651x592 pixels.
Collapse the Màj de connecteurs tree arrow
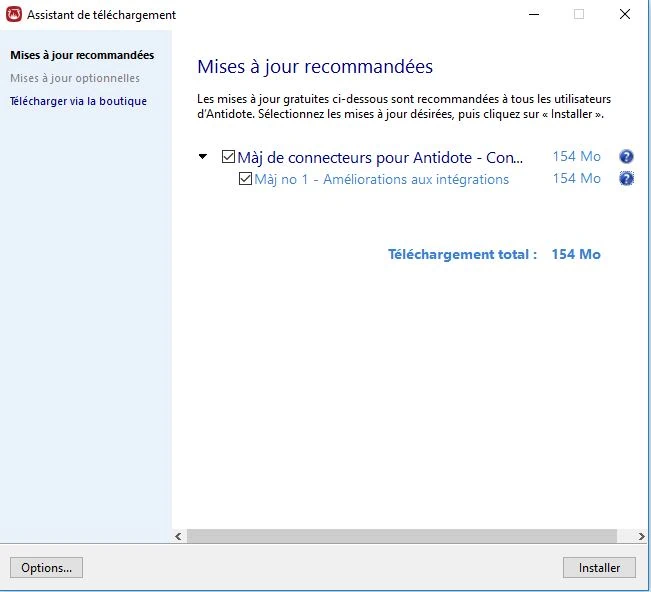pos(203,157)
